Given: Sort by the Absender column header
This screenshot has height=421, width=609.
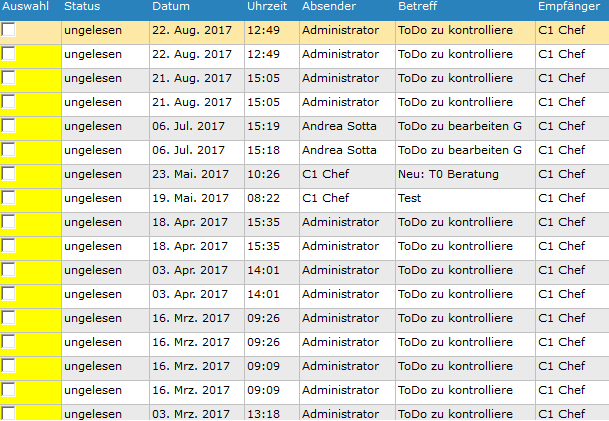Looking at the screenshot, I should tap(329, 6).
